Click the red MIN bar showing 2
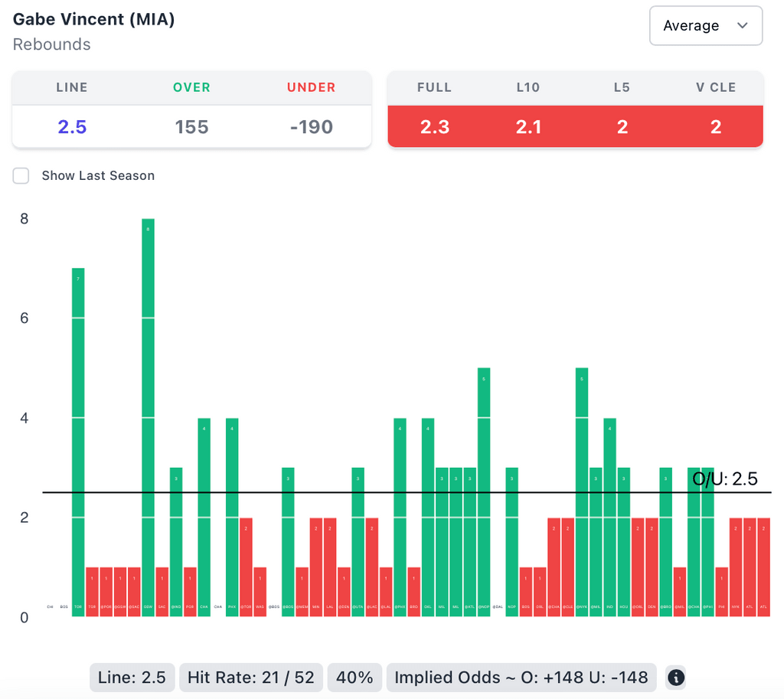 point(316,567)
